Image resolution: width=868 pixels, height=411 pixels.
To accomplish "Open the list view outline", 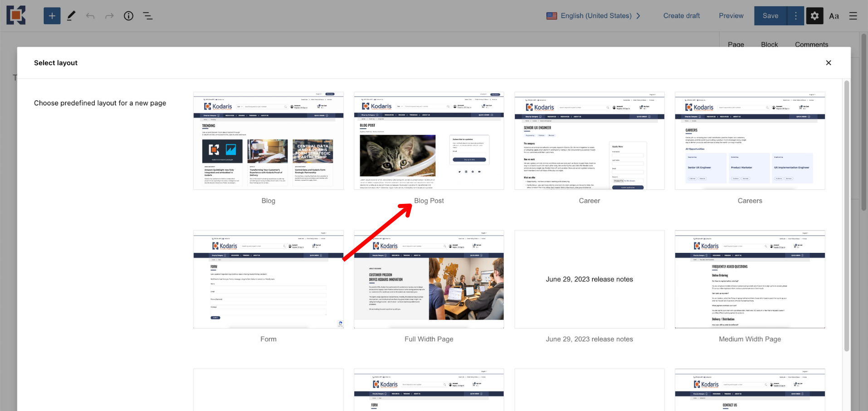I will [148, 16].
